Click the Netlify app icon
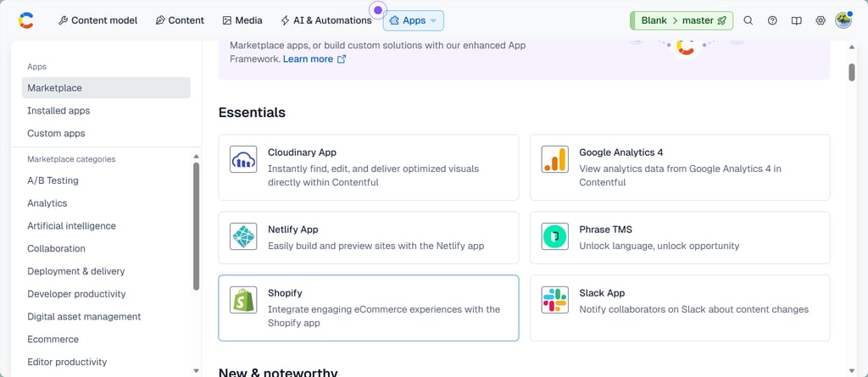Image resolution: width=868 pixels, height=377 pixels. tap(243, 236)
